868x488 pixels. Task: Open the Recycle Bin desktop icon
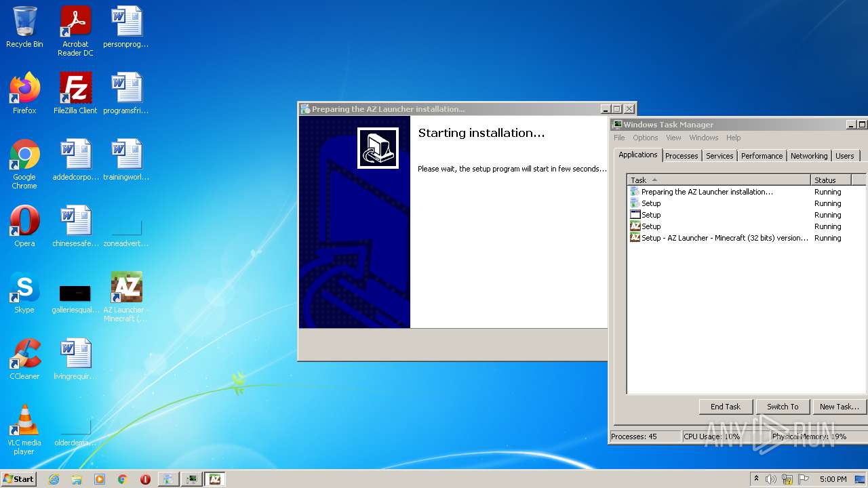point(24,27)
